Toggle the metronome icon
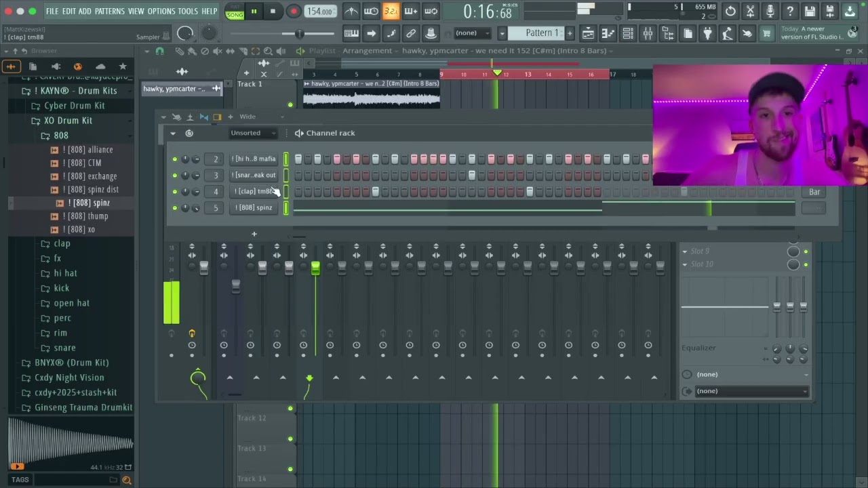 click(351, 11)
